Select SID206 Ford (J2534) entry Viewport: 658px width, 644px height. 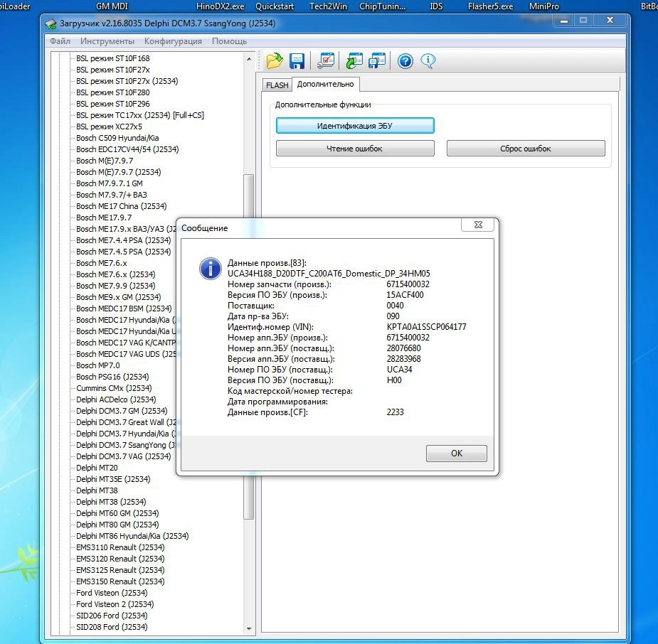click(x=112, y=616)
